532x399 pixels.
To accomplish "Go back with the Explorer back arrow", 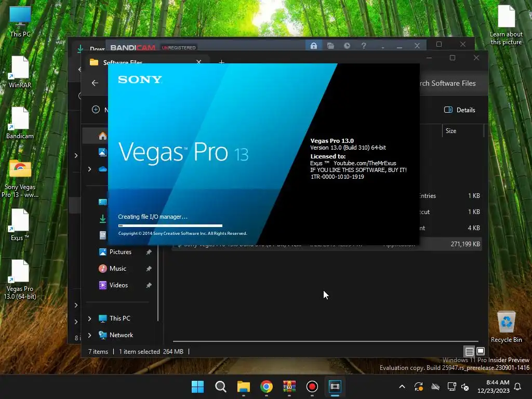I will (95, 83).
